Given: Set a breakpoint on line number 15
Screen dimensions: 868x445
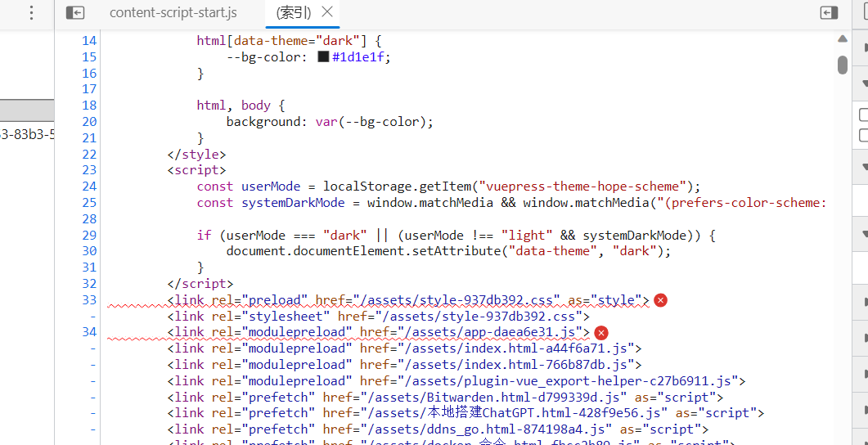Looking at the screenshot, I should [x=89, y=57].
